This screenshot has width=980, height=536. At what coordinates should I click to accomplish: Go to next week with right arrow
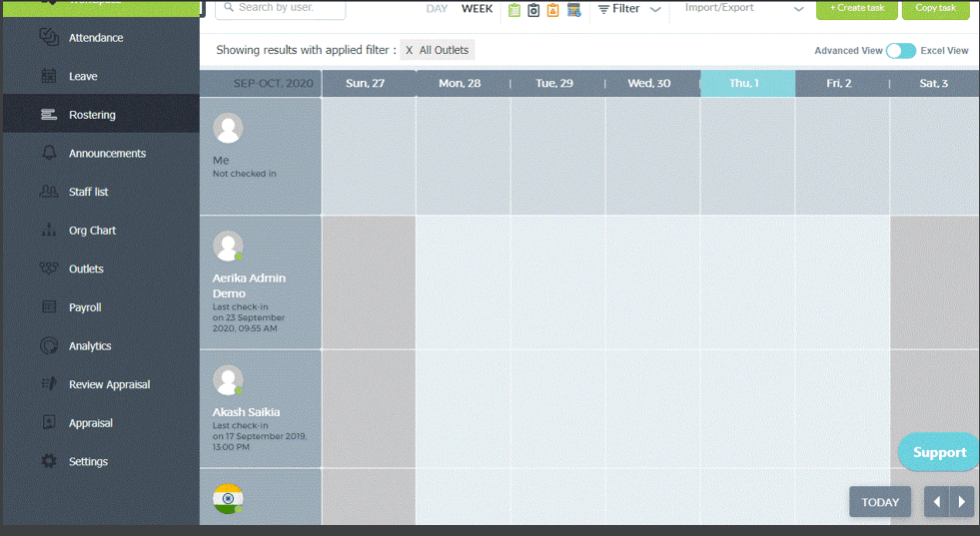962,502
